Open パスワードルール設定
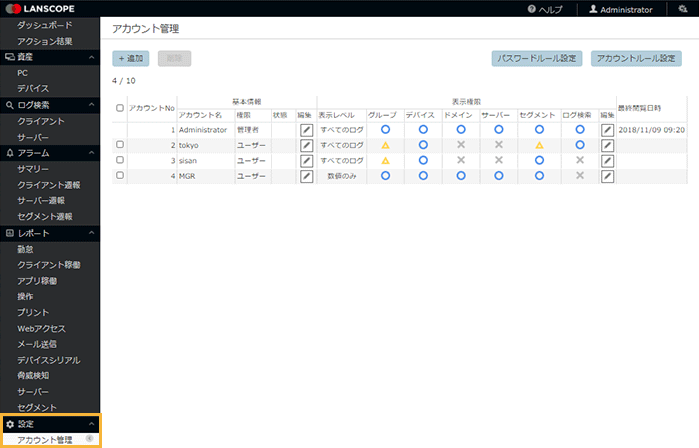Viewport: 699px width, 448px height. coord(537,58)
